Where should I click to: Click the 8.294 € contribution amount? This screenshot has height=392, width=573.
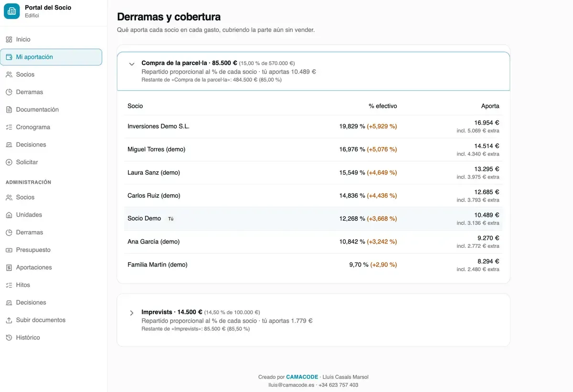(x=488, y=261)
